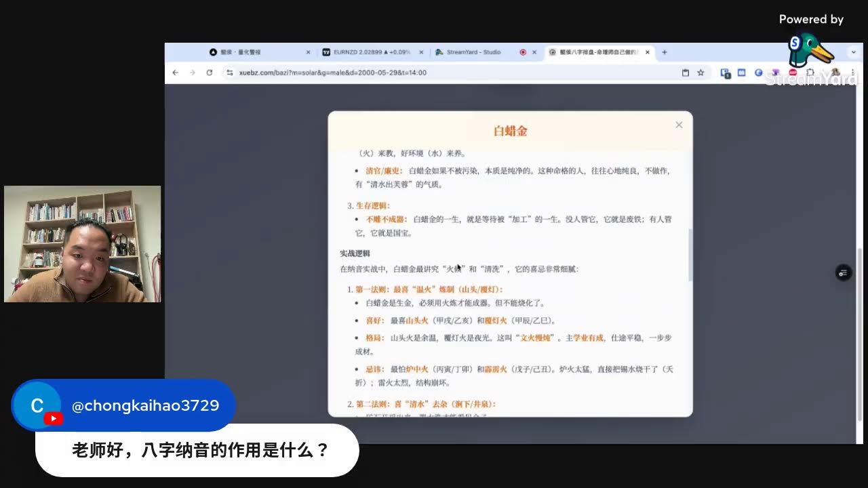The width and height of the screenshot is (868, 488).
Task: Close the StreamYard - Studio tab
Action: click(x=534, y=52)
